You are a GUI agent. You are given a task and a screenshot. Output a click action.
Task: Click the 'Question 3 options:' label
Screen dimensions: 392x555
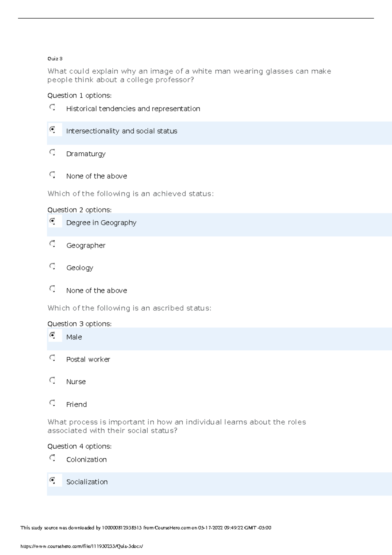pos(79,324)
